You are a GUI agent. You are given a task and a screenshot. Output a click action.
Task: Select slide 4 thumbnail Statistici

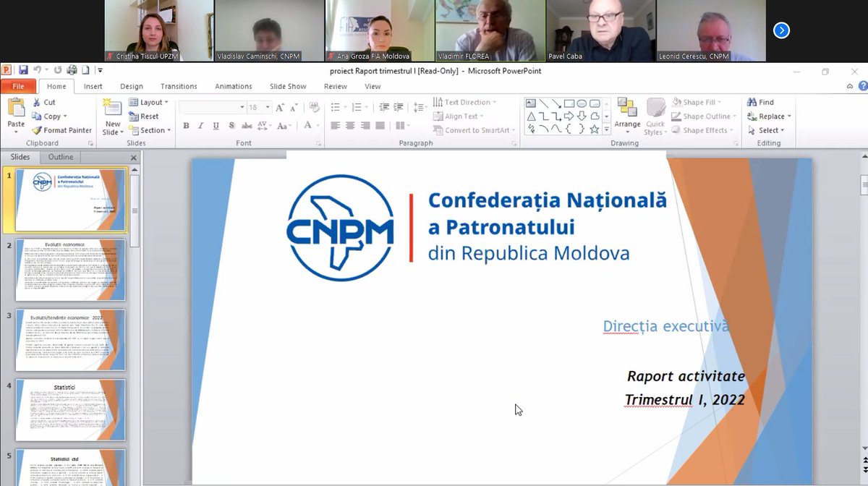point(70,410)
